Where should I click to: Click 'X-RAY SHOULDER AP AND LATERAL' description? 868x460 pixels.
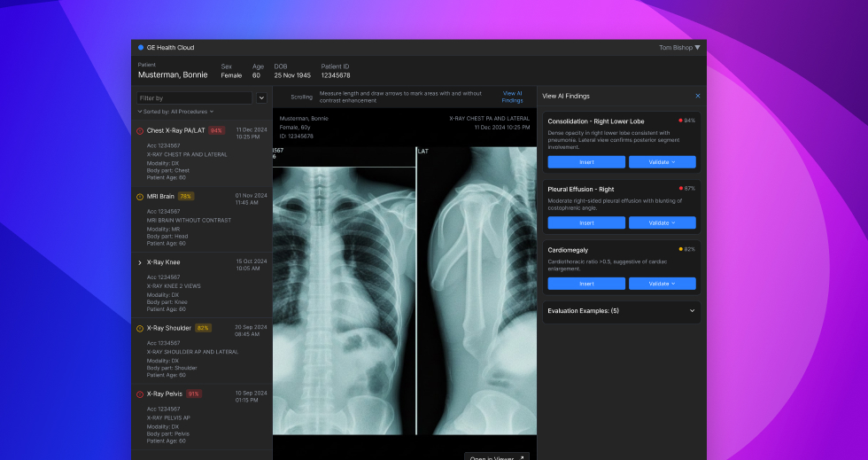click(x=193, y=352)
